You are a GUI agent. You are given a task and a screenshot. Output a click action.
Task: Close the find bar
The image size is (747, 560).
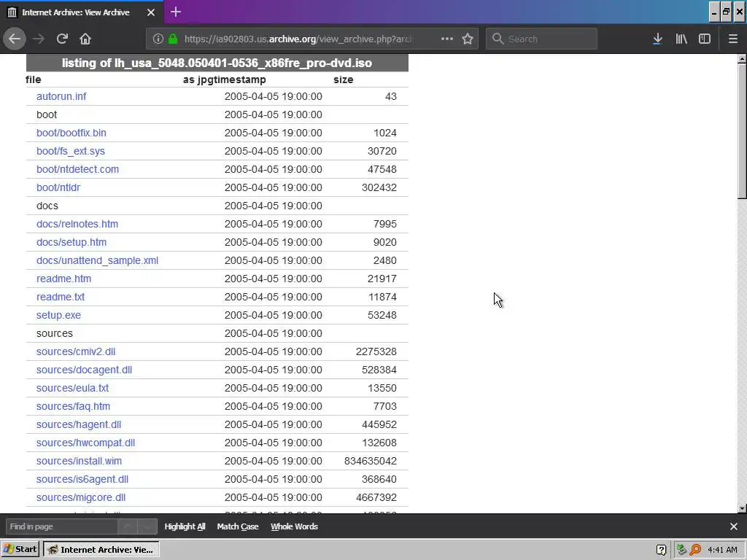[x=734, y=526]
